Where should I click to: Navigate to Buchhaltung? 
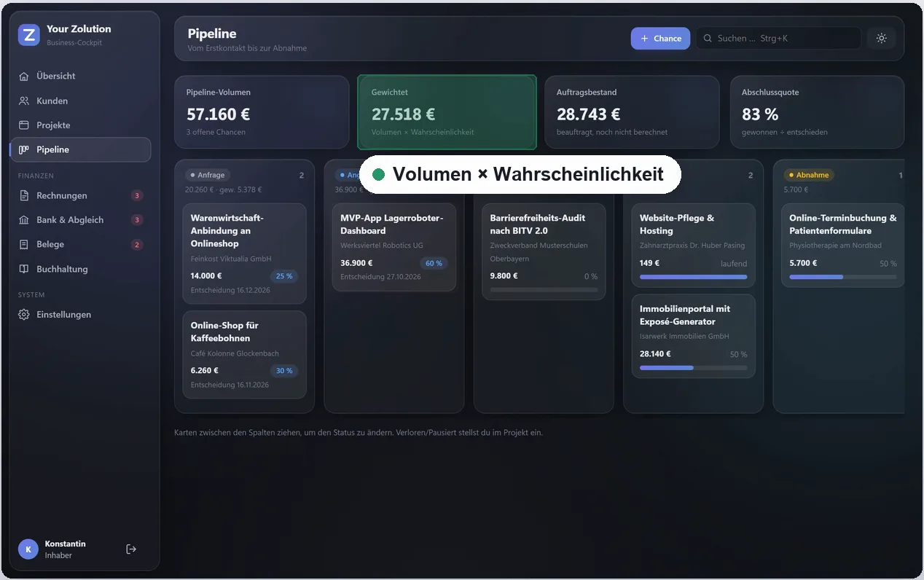pyautogui.click(x=80, y=269)
